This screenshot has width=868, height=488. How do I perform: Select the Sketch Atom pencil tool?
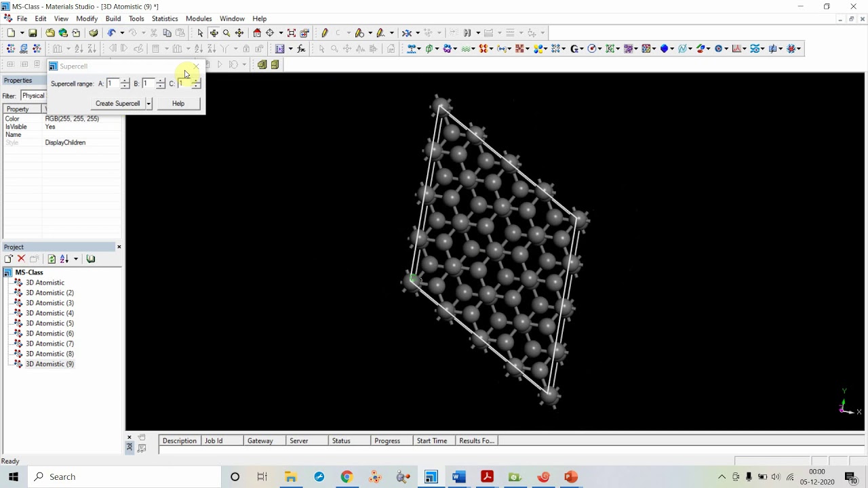pyautogui.click(x=325, y=33)
